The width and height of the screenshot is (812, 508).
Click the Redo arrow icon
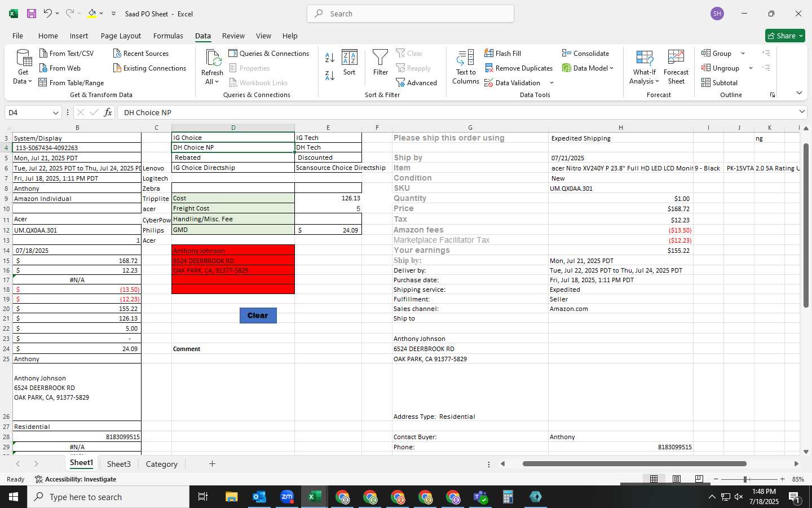70,14
